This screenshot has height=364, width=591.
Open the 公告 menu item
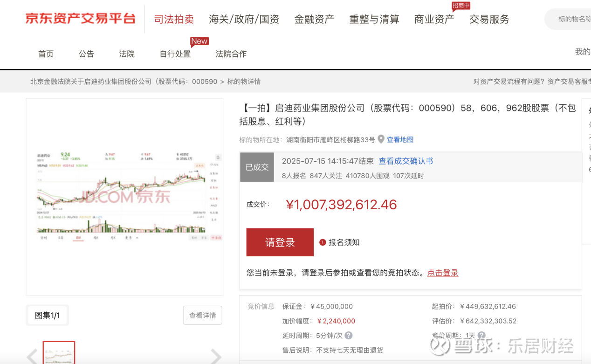point(86,54)
